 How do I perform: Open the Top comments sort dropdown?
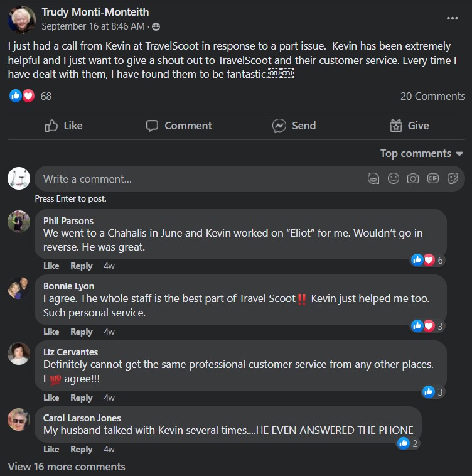[x=422, y=154]
